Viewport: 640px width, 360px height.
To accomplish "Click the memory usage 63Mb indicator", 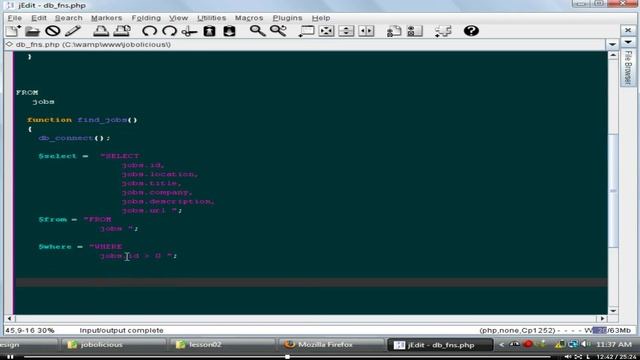I will (x=611, y=330).
